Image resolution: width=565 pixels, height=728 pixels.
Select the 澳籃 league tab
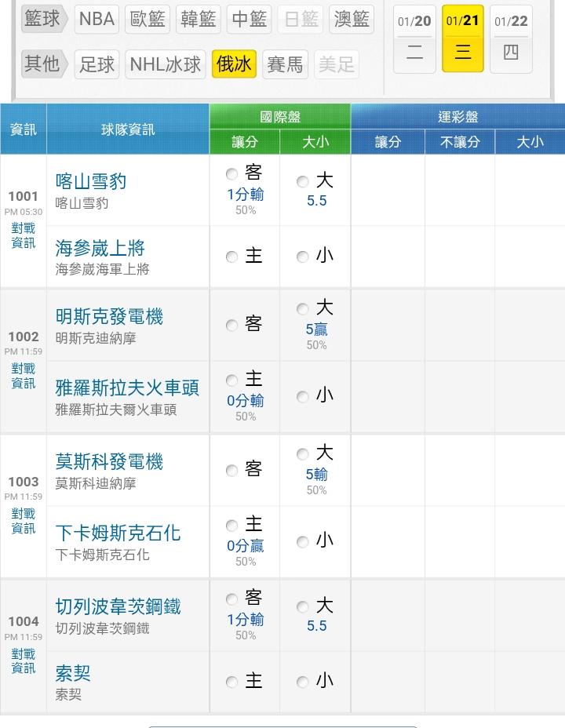pyautogui.click(x=352, y=20)
